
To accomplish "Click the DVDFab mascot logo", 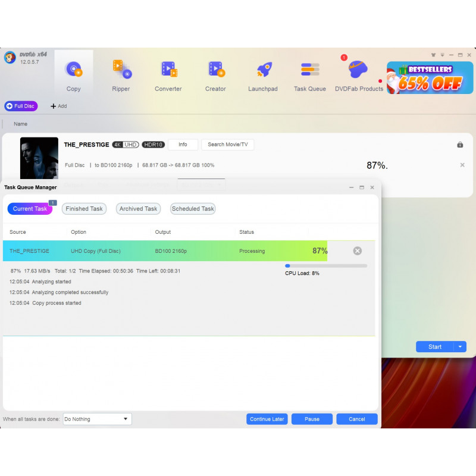I will (10, 57).
